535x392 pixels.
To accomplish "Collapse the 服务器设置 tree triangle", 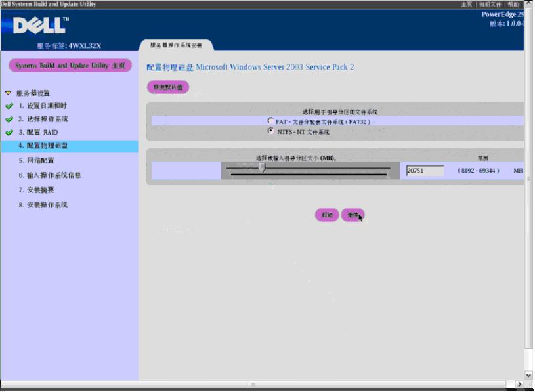I will [8, 93].
